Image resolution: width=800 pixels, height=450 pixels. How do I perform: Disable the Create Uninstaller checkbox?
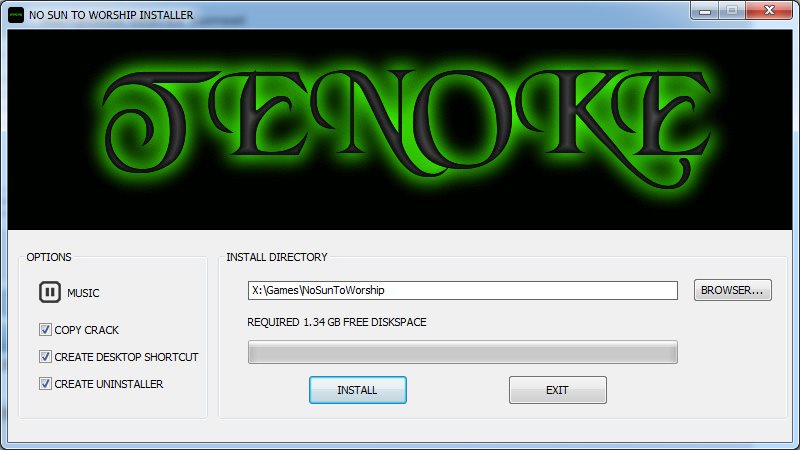[45, 384]
